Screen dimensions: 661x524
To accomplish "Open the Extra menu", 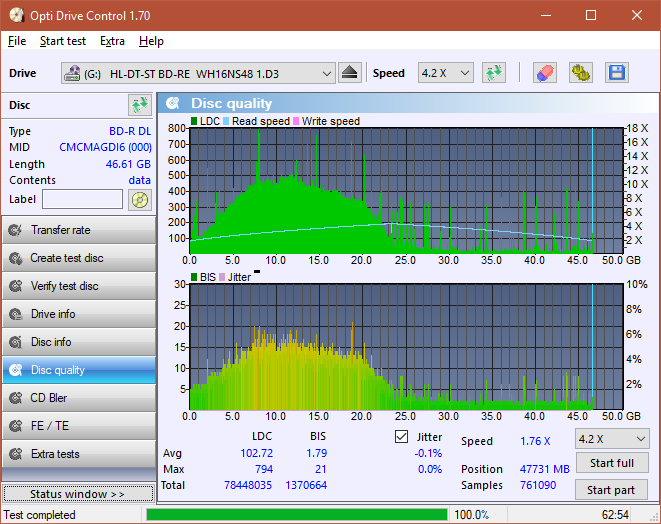I will pos(112,41).
